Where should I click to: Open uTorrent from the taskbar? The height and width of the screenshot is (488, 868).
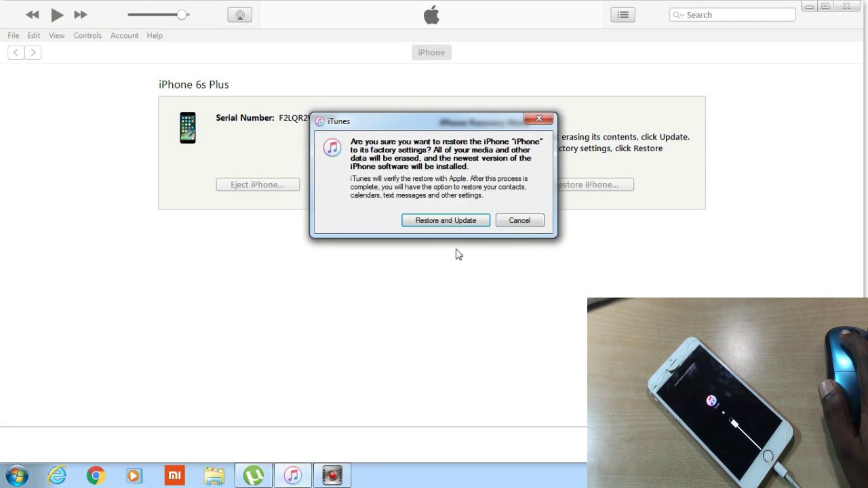point(254,476)
